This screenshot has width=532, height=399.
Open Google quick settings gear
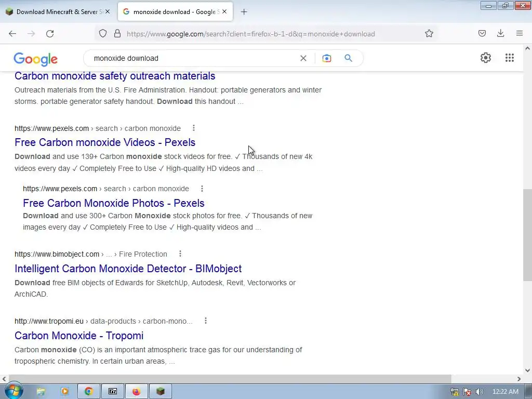click(x=486, y=58)
